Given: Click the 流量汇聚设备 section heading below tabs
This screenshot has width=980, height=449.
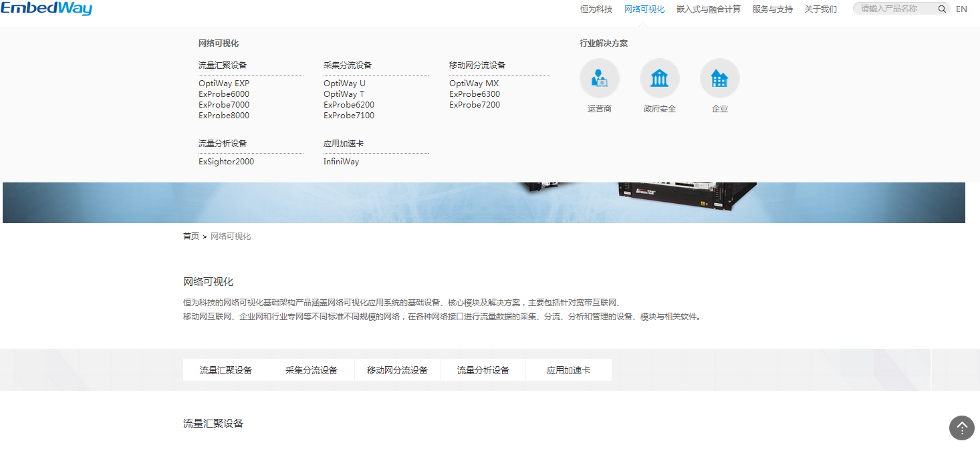Looking at the screenshot, I should click(213, 424).
